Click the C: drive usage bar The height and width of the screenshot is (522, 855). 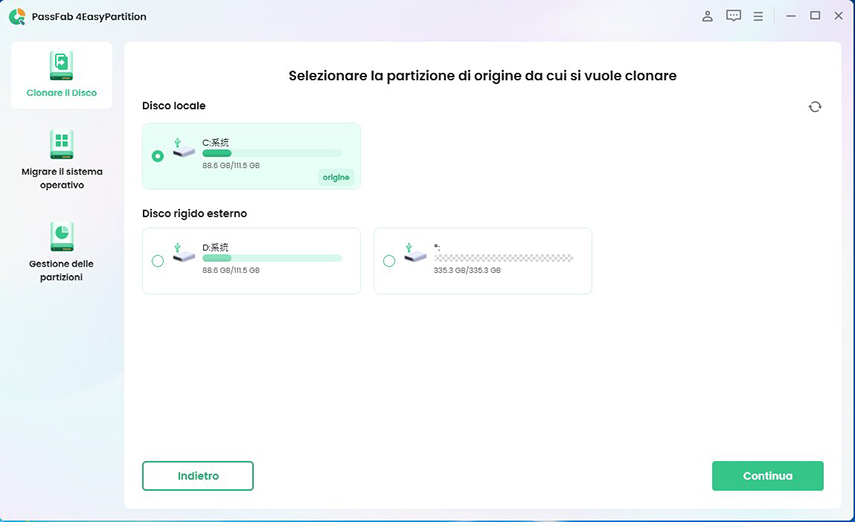tap(271, 153)
